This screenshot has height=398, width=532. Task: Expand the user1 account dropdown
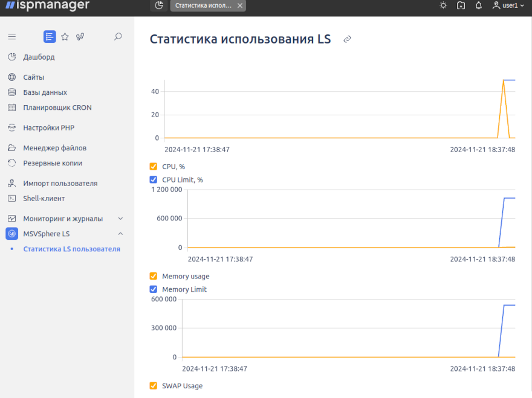point(511,5)
